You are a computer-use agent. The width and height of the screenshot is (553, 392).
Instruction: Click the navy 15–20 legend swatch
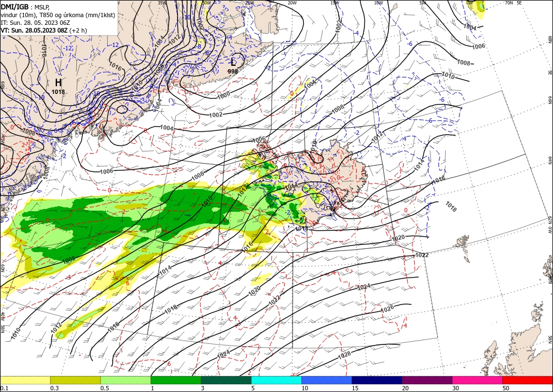[x=377, y=380]
